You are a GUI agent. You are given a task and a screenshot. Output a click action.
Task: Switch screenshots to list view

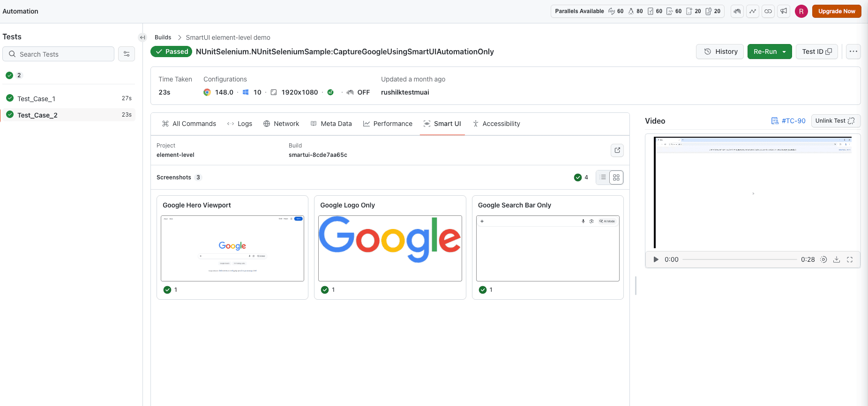point(603,177)
